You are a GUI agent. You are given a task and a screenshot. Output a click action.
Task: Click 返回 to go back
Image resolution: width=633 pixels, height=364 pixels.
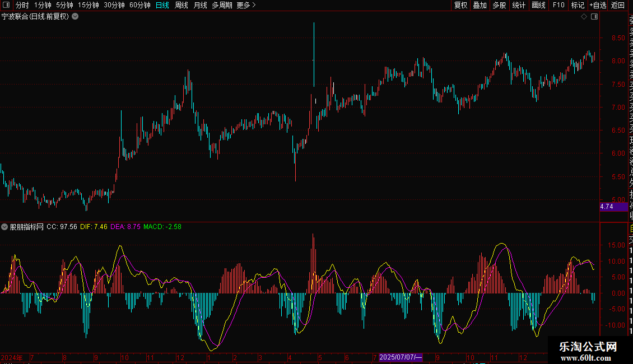(618, 5)
